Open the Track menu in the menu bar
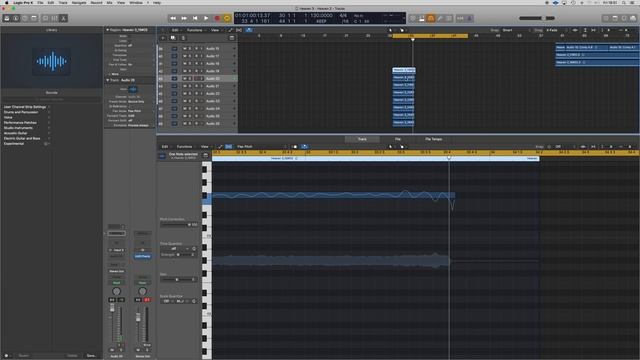 [x=63, y=2]
